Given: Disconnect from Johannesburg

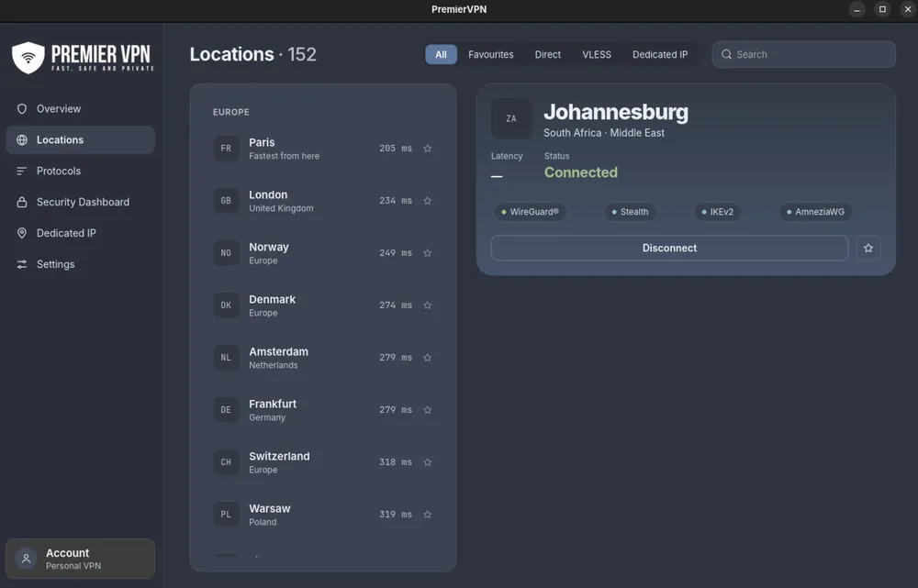Looking at the screenshot, I should [x=670, y=248].
